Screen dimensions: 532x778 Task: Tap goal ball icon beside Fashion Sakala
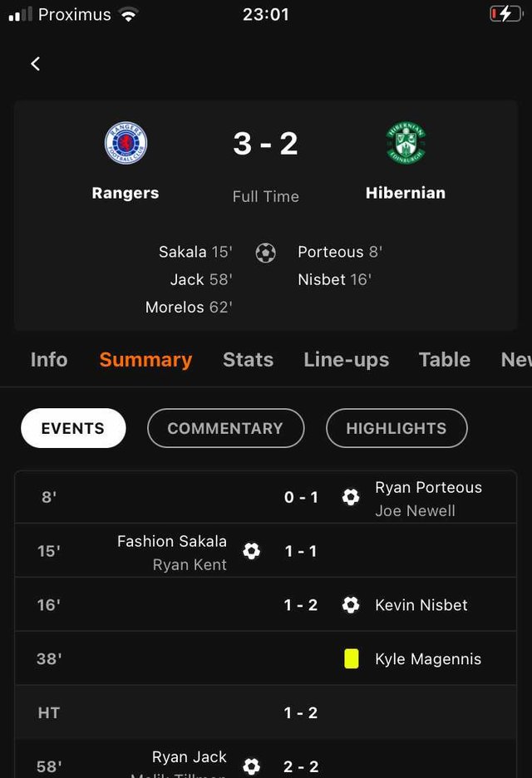click(251, 551)
